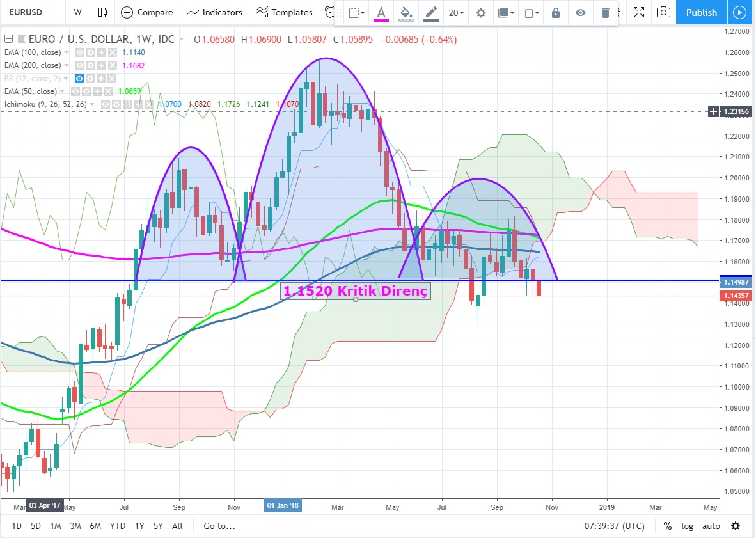
Task: Take a chart snapshot with camera icon
Action: (664, 12)
